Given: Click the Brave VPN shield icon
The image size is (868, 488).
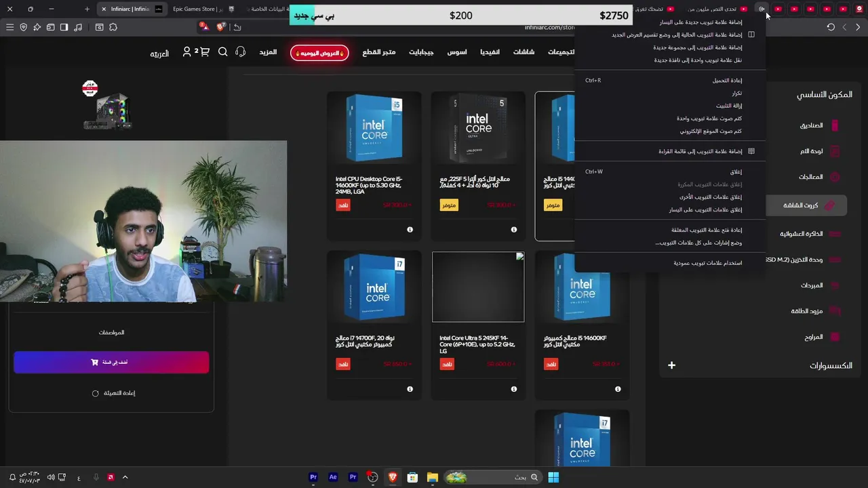Looking at the screenshot, I should click(x=24, y=27).
